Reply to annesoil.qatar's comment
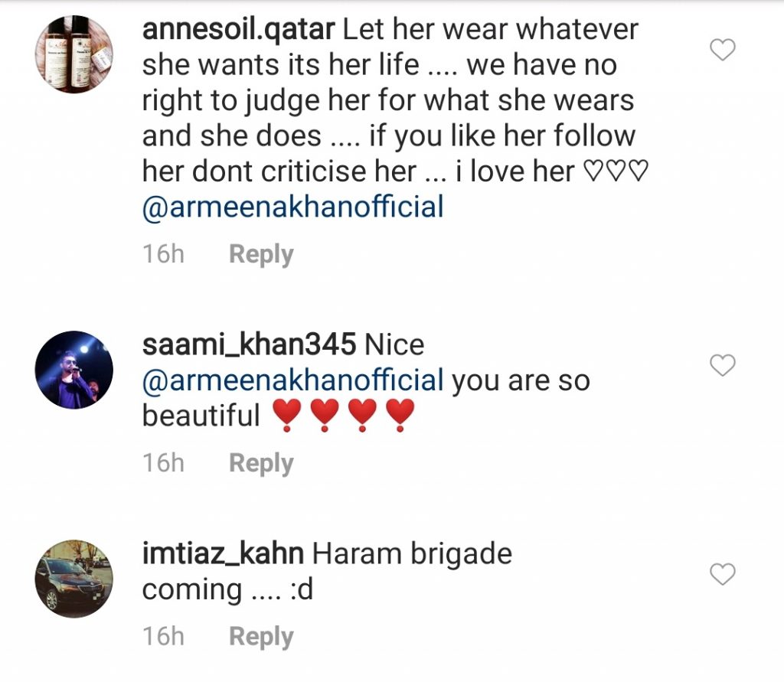Screen dimensions: 784x682 261,255
